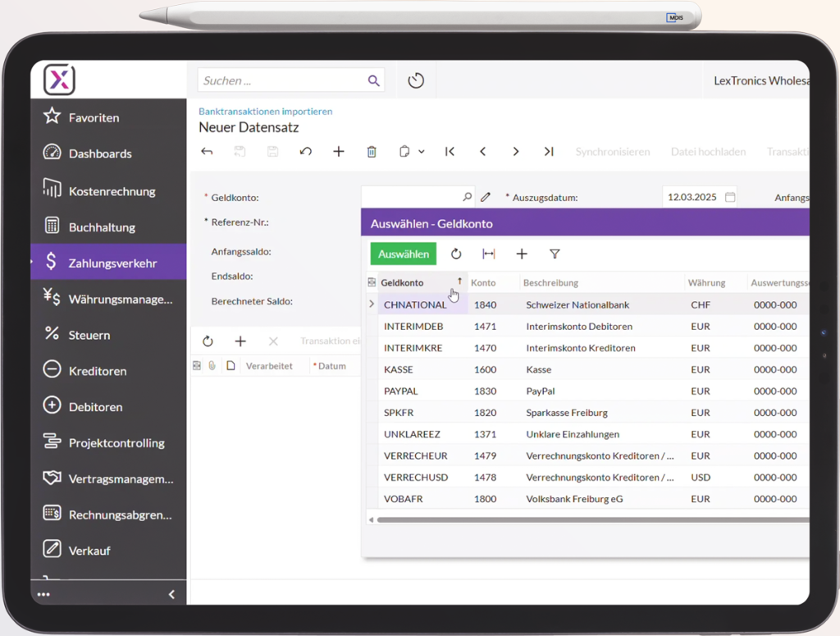Viewport: 840px width, 636px height.
Task: Click the undo icon in toolbar
Action: (306, 152)
